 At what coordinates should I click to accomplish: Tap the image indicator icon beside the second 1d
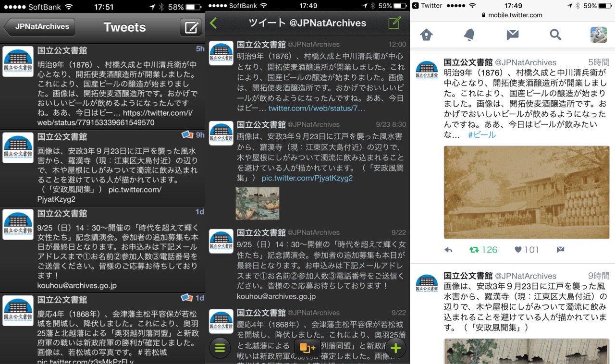point(187,298)
